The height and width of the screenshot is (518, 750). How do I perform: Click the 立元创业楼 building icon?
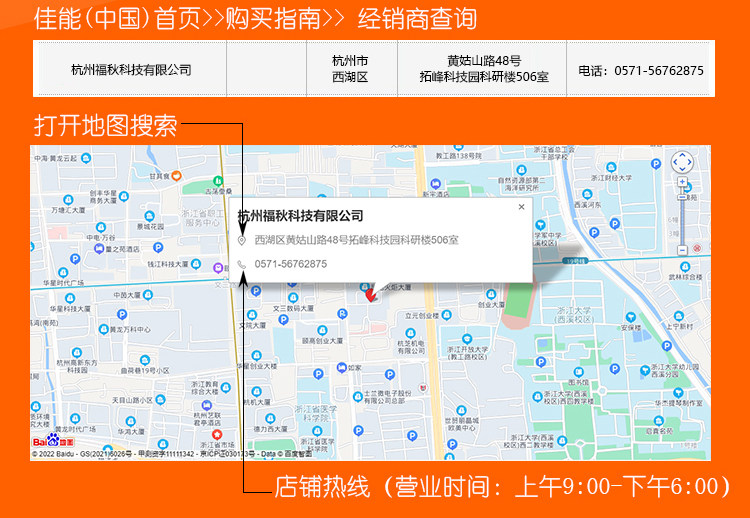(446, 315)
